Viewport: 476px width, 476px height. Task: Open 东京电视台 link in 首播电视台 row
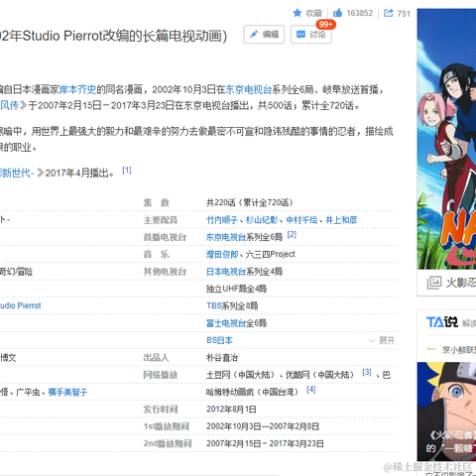click(x=226, y=237)
